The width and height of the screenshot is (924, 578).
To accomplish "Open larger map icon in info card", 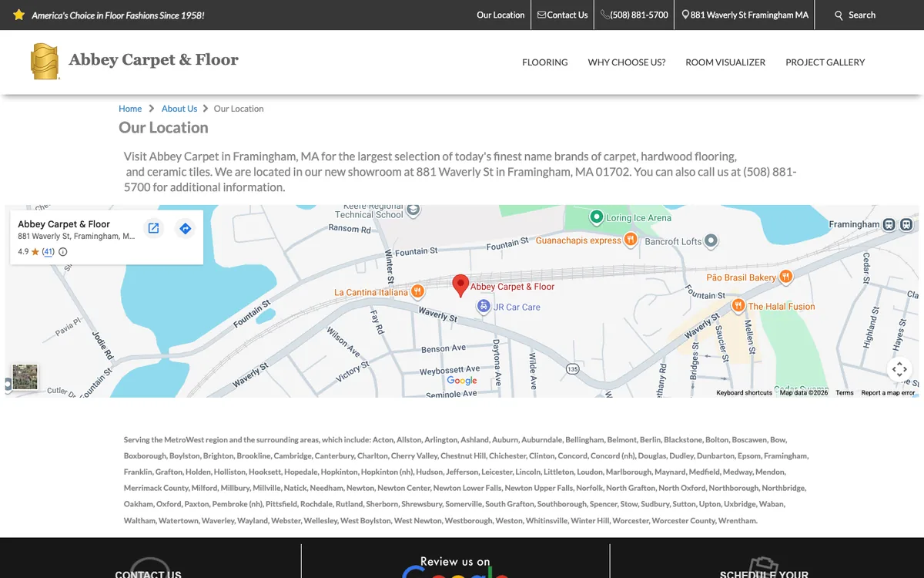I will point(153,228).
